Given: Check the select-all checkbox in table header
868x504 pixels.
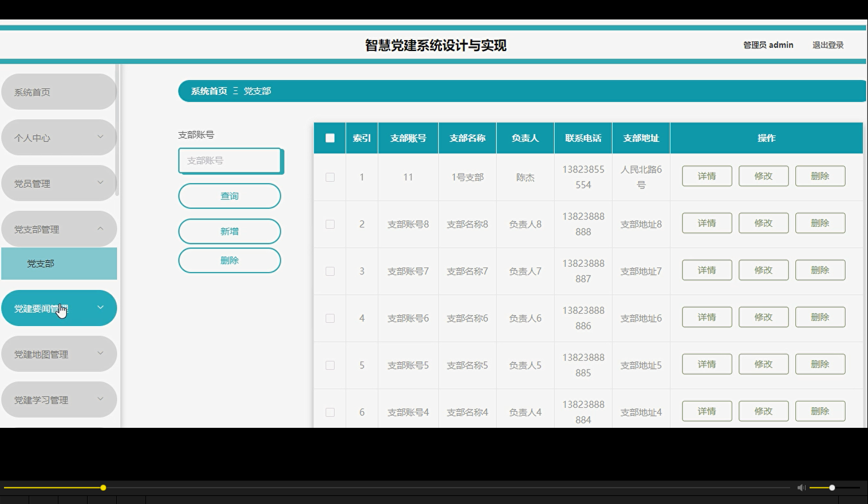Looking at the screenshot, I should click(329, 138).
